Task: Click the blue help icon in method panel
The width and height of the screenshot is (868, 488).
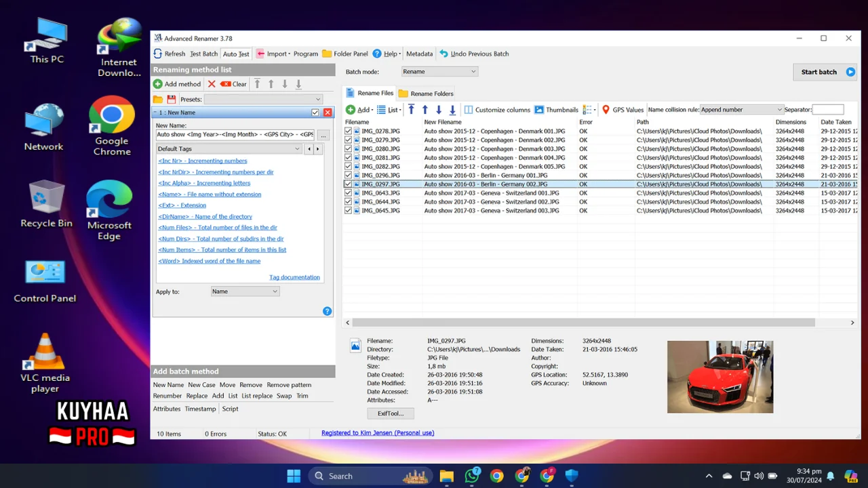Action: 327,311
